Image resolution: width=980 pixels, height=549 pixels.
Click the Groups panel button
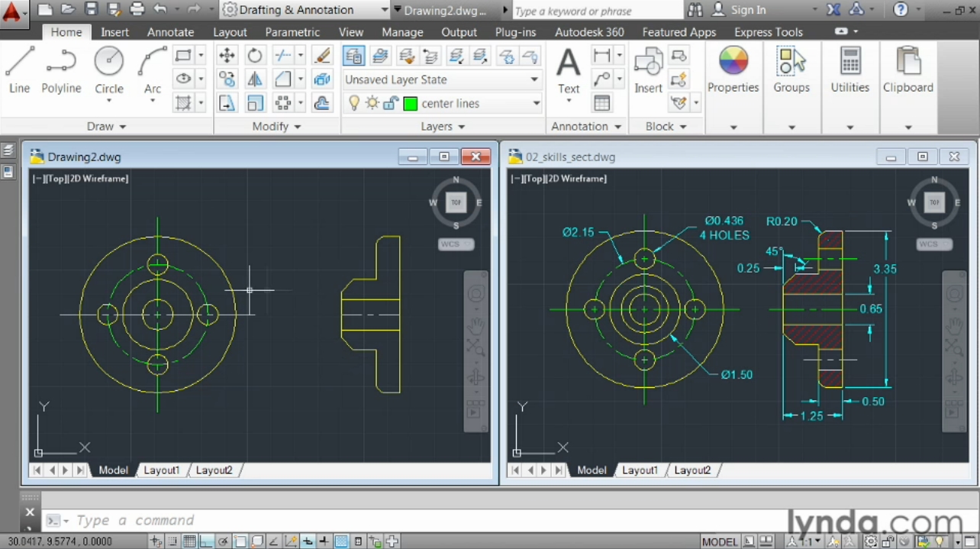(x=791, y=70)
